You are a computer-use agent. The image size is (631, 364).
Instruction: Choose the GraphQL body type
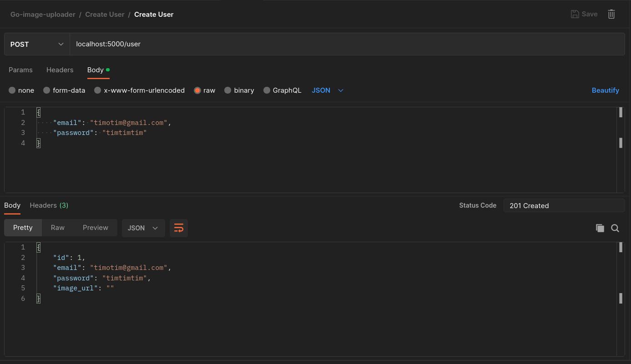coord(267,90)
